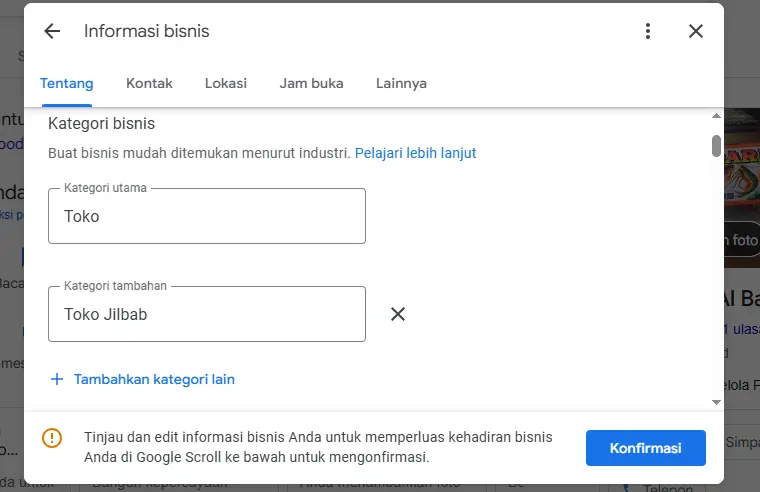760x492 pixels.
Task: Open the three-dot more options menu
Action: pyautogui.click(x=648, y=31)
